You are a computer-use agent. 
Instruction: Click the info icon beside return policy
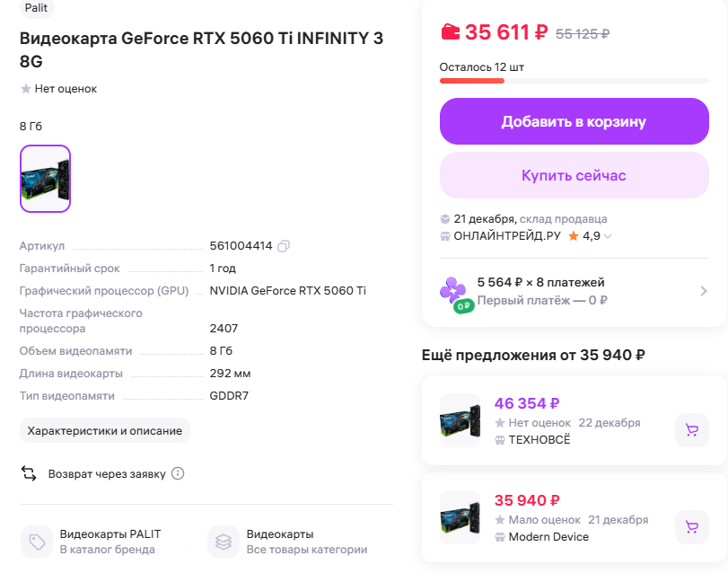(x=178, y=473)
